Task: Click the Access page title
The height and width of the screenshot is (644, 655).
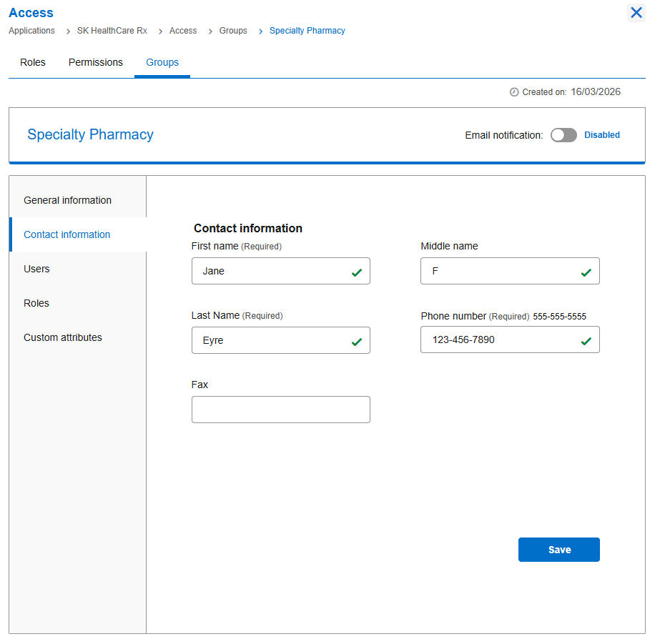Action: [x=31, y=13]
